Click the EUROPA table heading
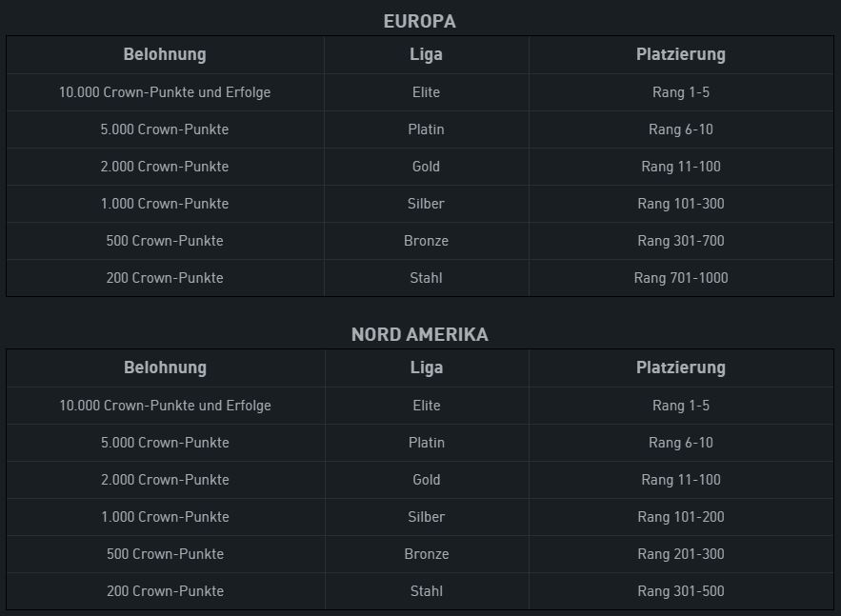 click(420, 22)
